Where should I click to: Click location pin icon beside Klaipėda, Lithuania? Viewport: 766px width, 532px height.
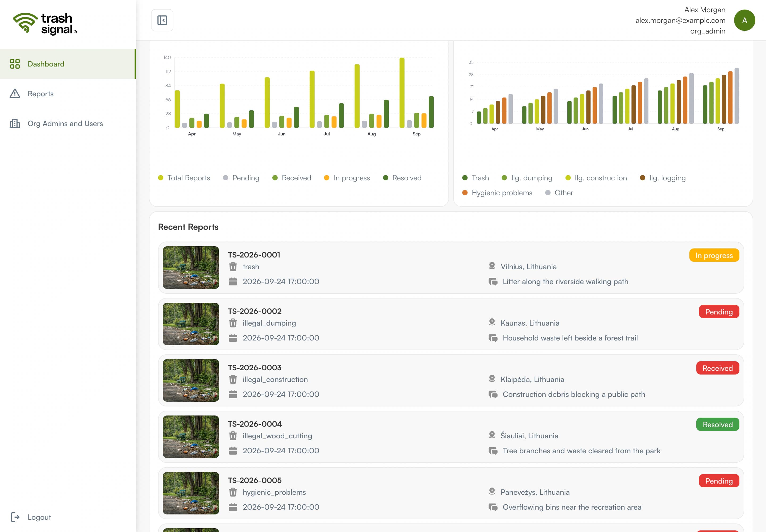pyautogui.click(x=492, y=379)
